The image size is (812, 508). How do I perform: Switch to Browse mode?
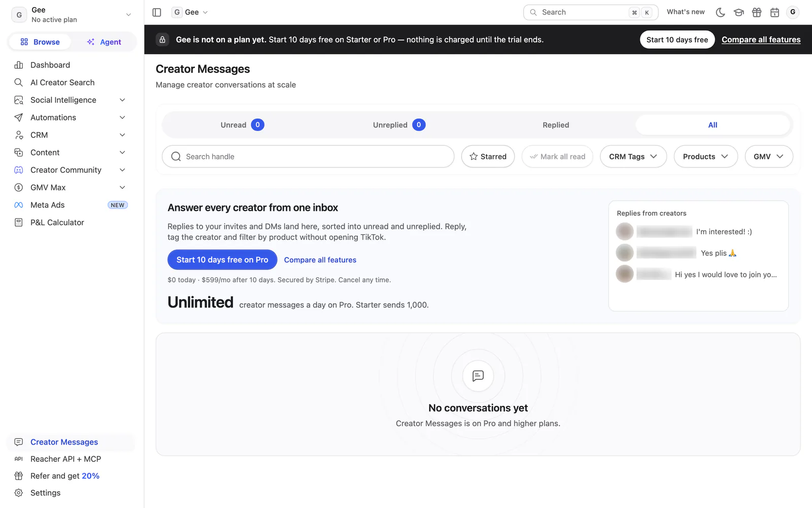pyautogui.click(x=40, y=42)
